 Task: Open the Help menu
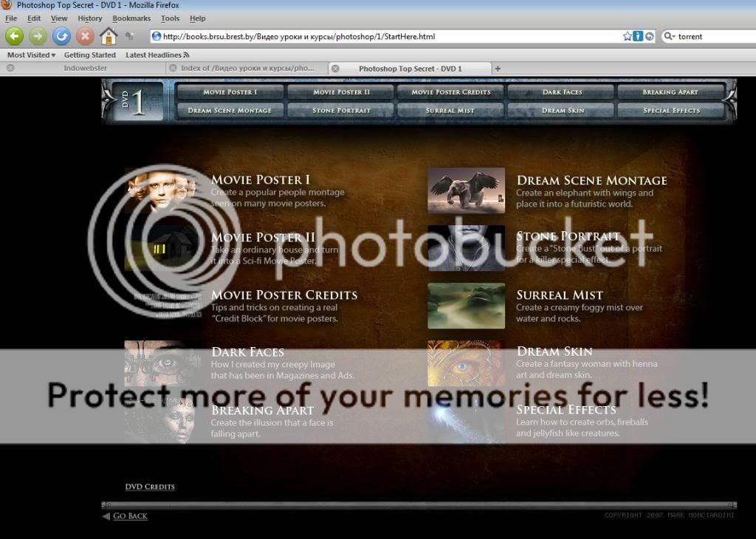(x=197, y=18)
